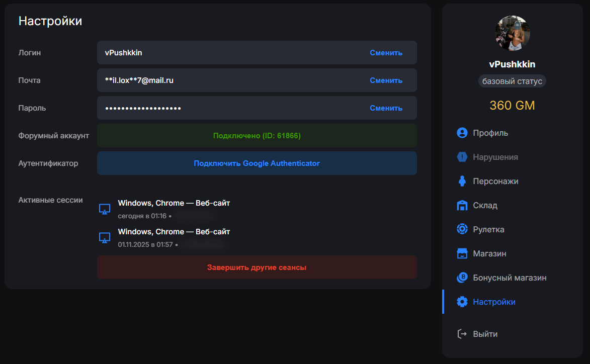Viewport: 590px width, 364px height.
Task: Click the Настройки gear icon
Action: click(x=462, y=302)
